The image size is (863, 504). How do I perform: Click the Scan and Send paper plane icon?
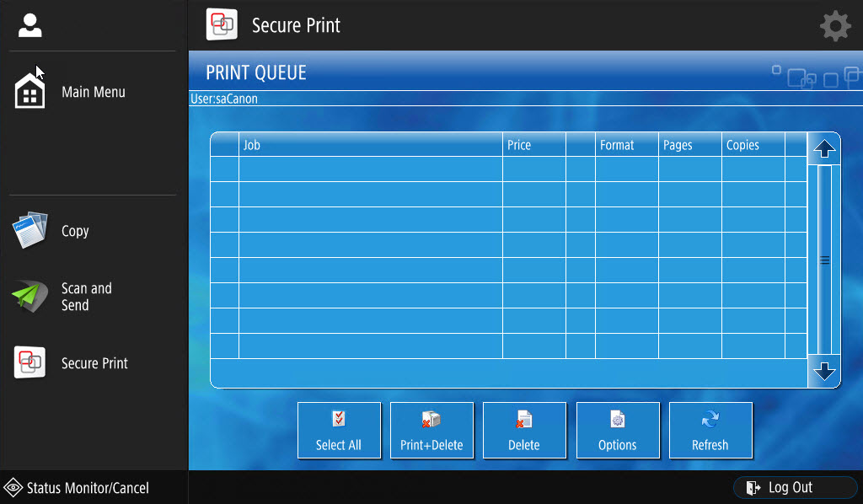coord(29,296)
